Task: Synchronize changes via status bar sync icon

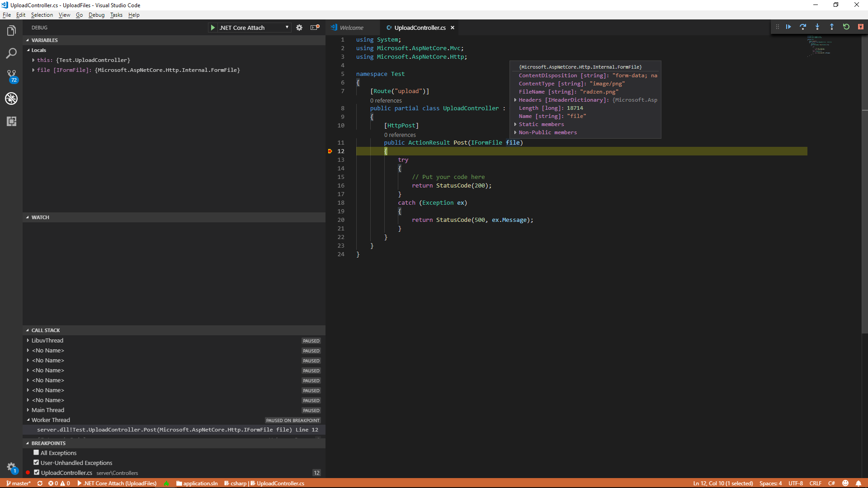Action: [40, 483]
